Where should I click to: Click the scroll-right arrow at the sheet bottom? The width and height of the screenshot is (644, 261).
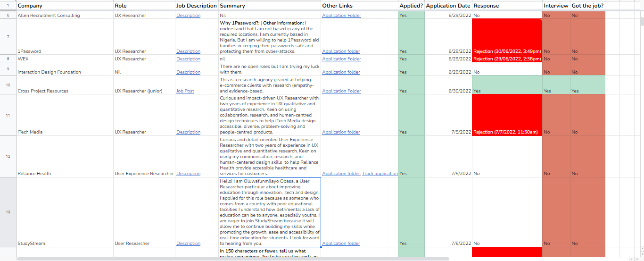pyautogui.click(x=637, y=259)
